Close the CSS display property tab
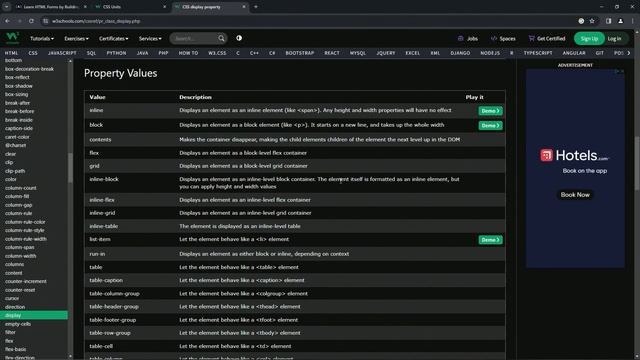This screenshot has width=640, height=360. pos(244,7)
